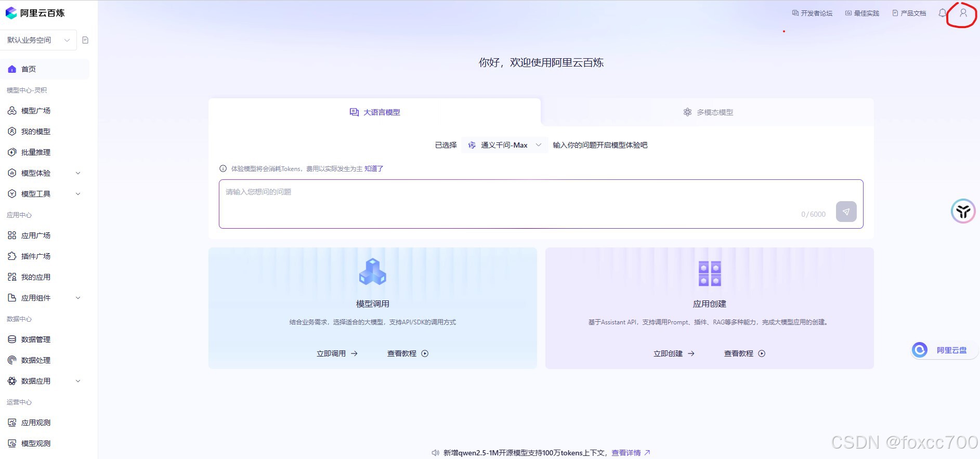
Task: Click the play icon beside 模型调用 查看教程
Action: [425, 353]
